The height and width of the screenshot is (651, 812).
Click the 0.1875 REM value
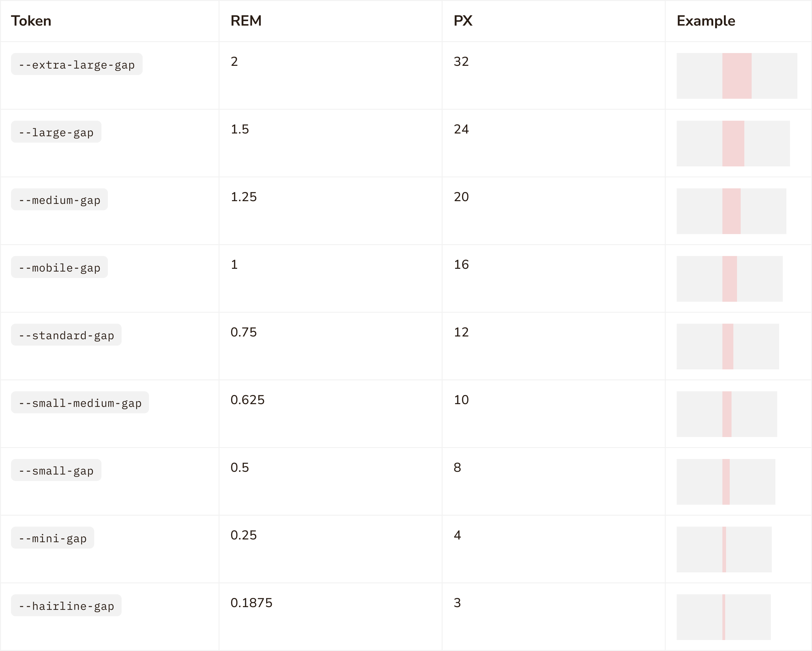coord(251,603)
